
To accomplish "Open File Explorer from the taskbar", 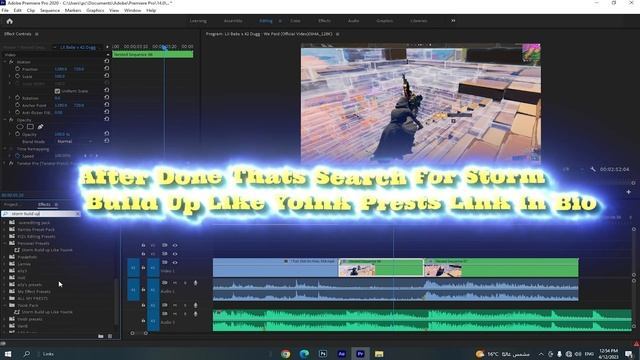I will (x=379, y=353).
